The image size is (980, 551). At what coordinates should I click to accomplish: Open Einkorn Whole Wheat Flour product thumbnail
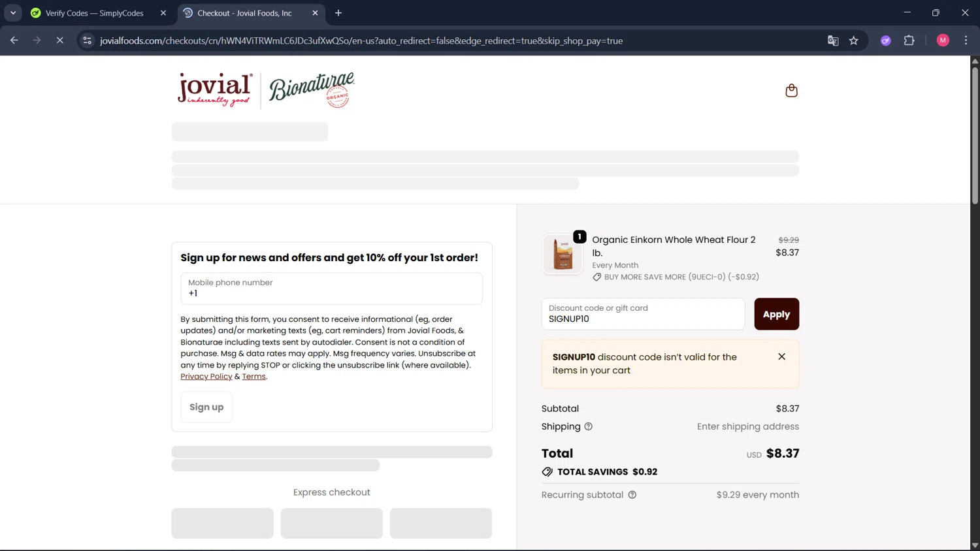[563, 254]
